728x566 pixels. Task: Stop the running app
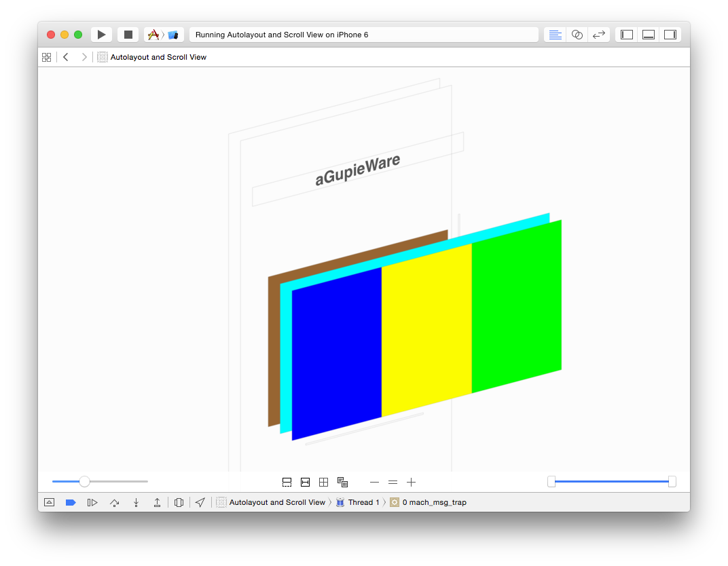(x=128, y=34)
